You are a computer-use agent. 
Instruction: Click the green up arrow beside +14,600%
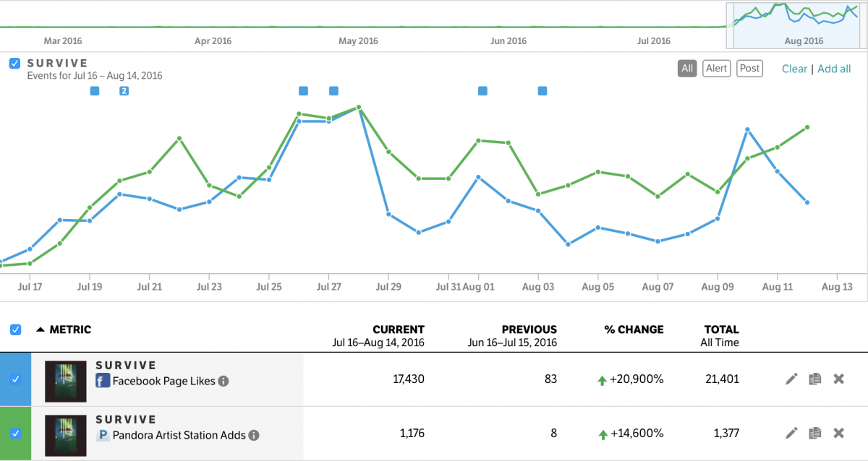602,434
